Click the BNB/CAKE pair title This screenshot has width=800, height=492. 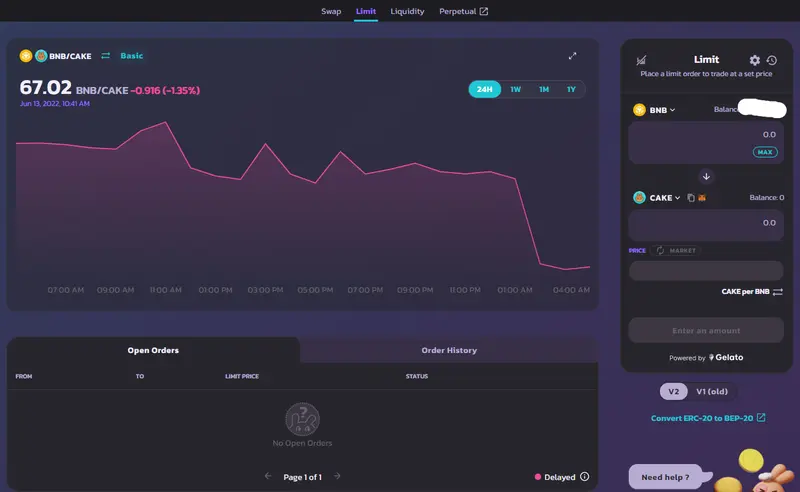click(x=70, y=56)
